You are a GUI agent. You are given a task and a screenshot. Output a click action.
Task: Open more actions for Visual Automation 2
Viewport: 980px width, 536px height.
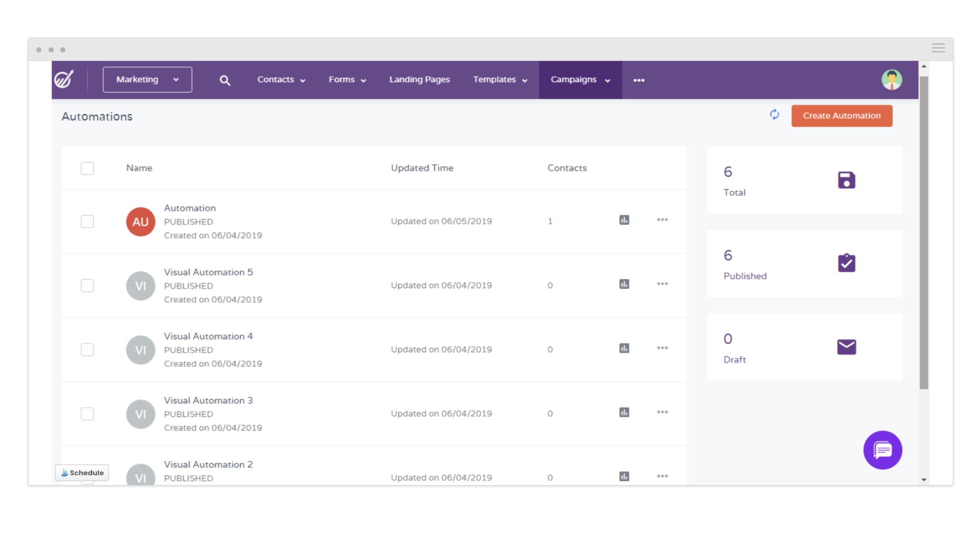click(662, 476)
